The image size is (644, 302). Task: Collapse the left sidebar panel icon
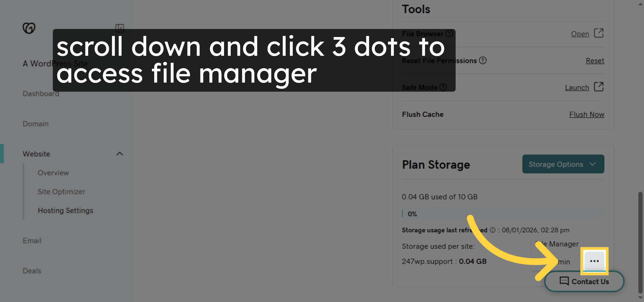click(x=120, y=28)
